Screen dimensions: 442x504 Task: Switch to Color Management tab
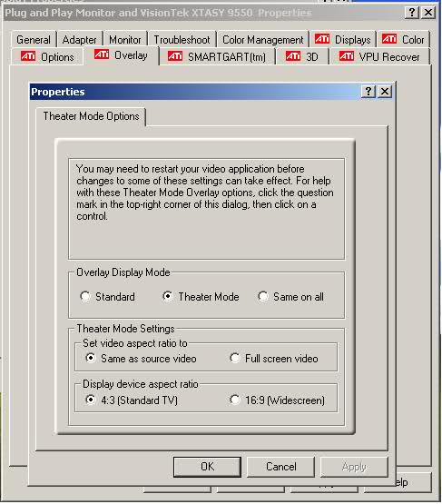pos(263,40)
